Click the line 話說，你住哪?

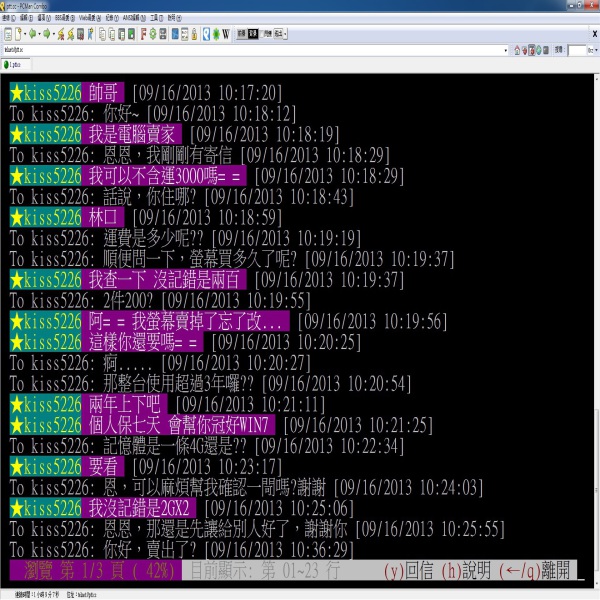149,197
